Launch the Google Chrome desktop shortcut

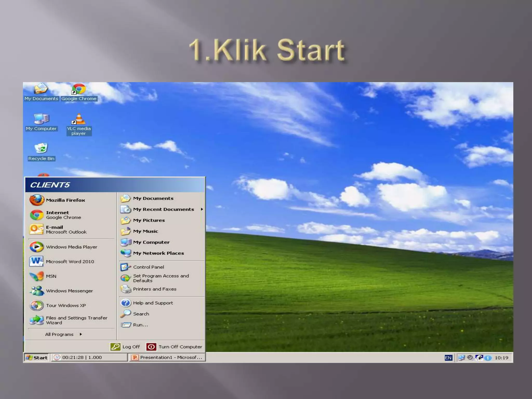point(79,92)
